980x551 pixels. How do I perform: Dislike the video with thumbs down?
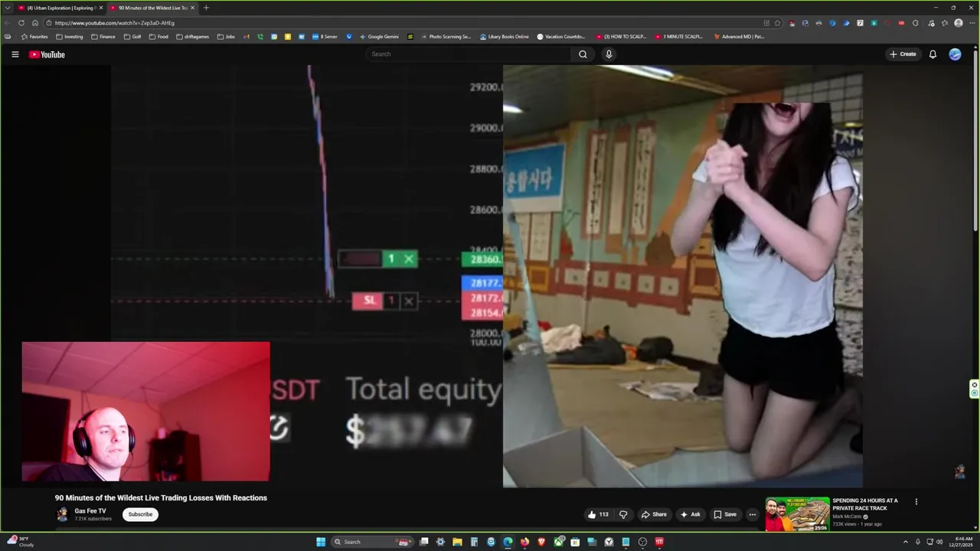point(623,514)
